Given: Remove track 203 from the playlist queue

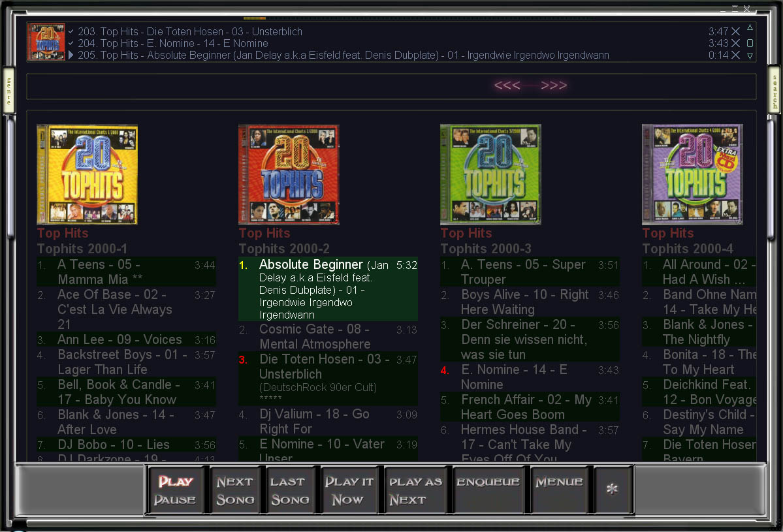Looking at the screenshot, I should (x=735, y=31).
